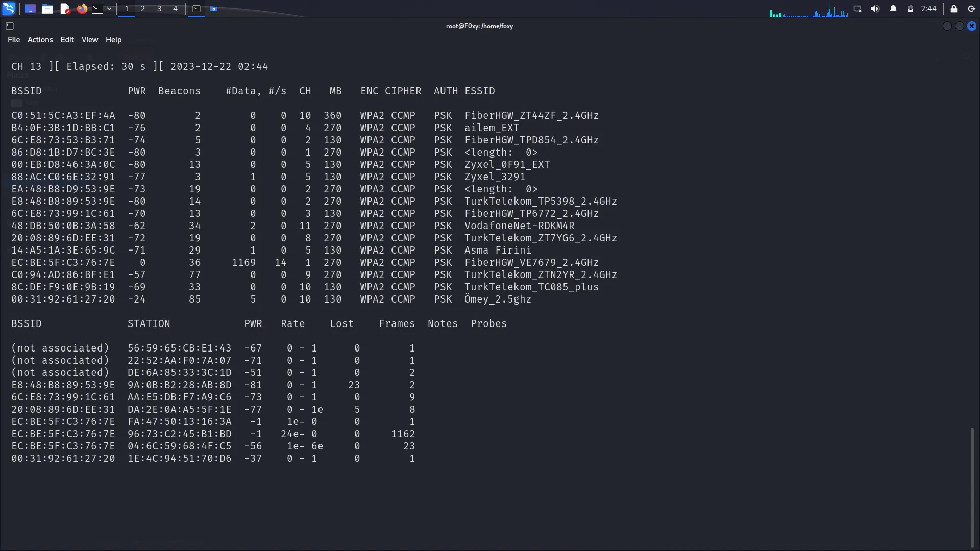The width and height of the screenshot is (980, 551).
Task: Click the Elapsed: 30 s status text
Action: click(x=106, y=67)
